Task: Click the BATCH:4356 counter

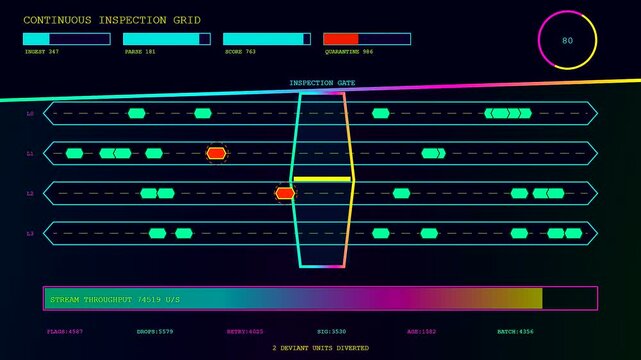Action: coord(515,331)
